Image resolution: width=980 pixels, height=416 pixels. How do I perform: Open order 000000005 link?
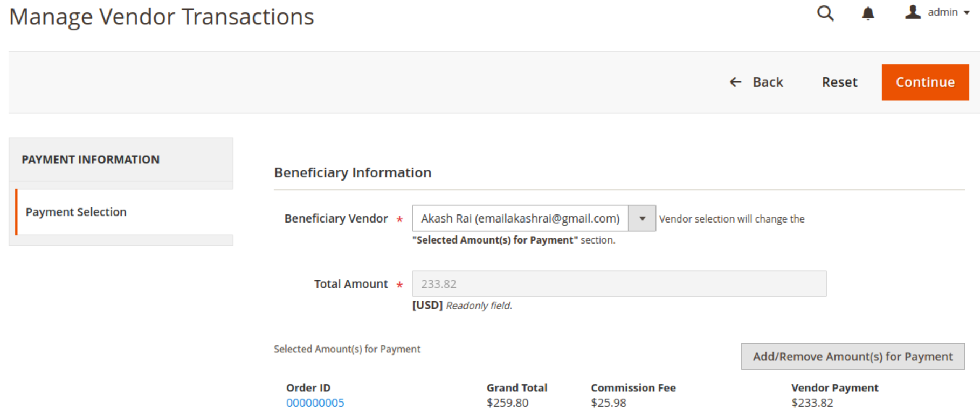(x=315, y=403)
